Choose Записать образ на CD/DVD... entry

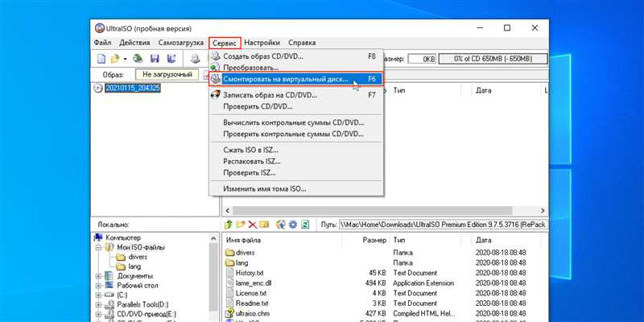pos(296,95)
